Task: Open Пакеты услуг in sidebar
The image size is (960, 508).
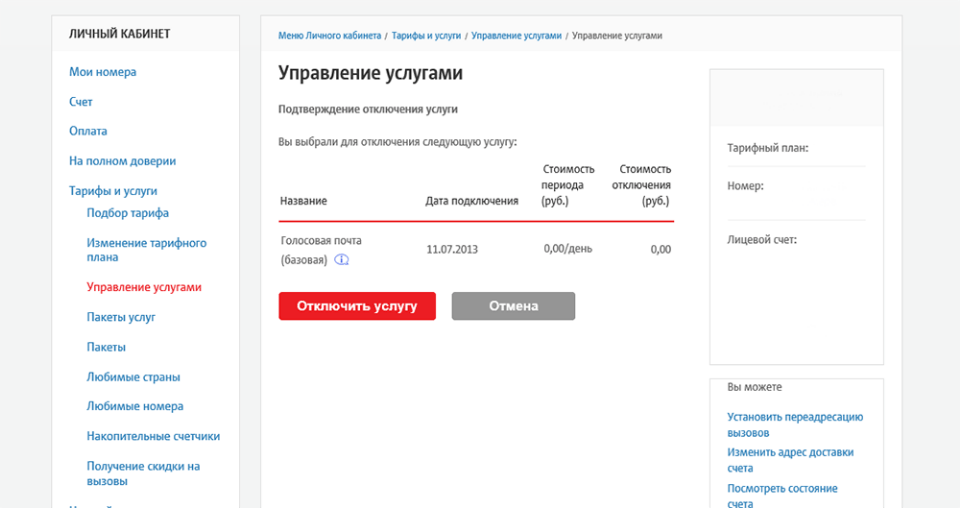Action: (121, 317)
